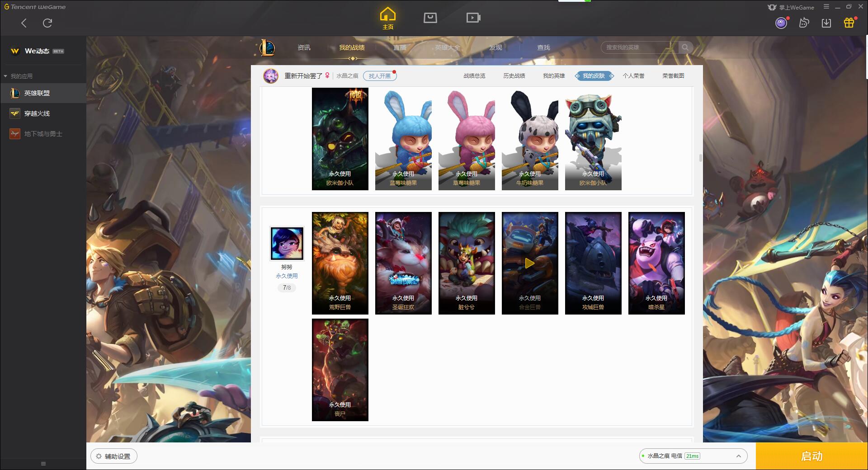Open the gift box icon
The height and width of the screenshot is (470, 868).
[x=849, y=23]
